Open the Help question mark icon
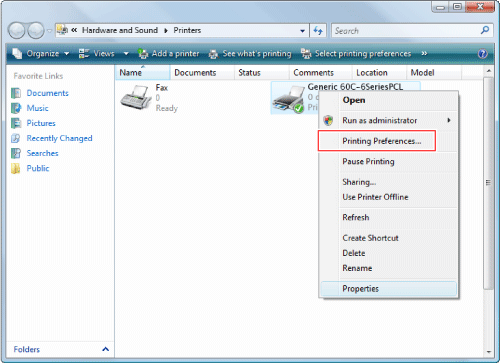 (x=482, y=54)
